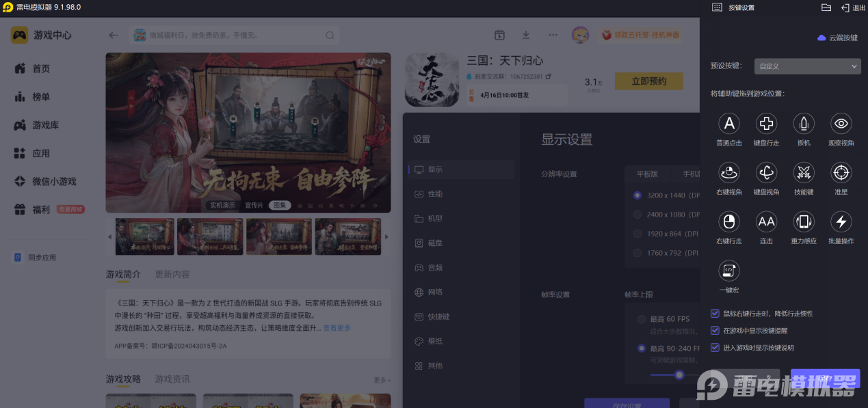
Task: Select the 3200 x 1440 resolution radio
Action: coord(637,195)
